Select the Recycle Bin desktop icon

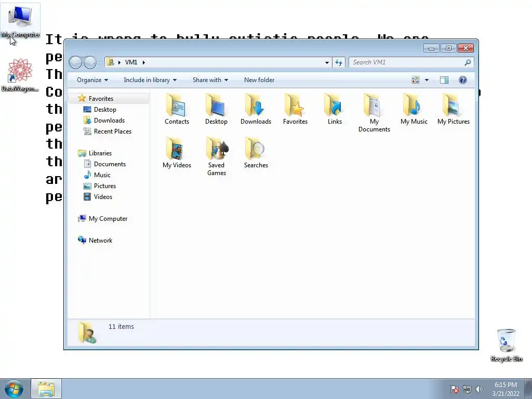pyautogui.click(x=506, y=345)
